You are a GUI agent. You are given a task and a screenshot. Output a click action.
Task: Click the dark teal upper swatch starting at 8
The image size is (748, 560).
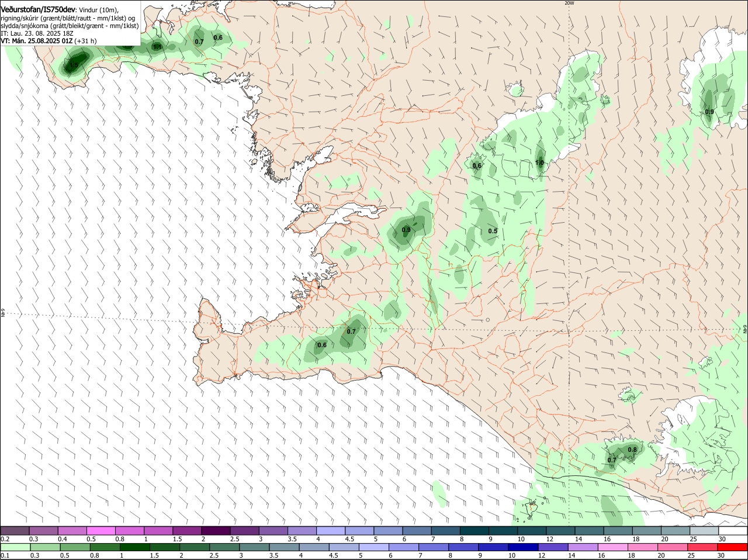click(x=474, y=530)
